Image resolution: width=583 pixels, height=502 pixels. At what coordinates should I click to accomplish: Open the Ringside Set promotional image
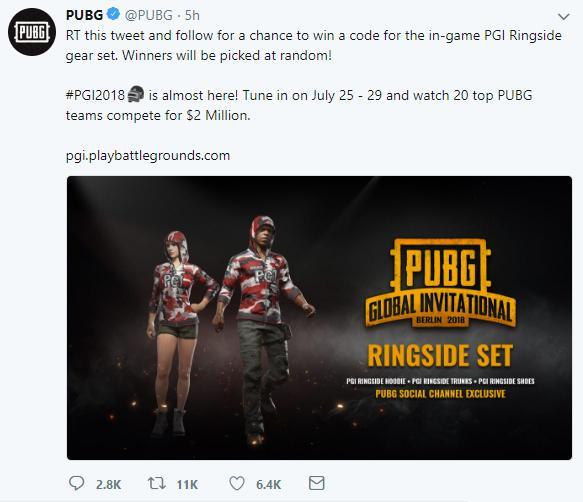[319, 318]
